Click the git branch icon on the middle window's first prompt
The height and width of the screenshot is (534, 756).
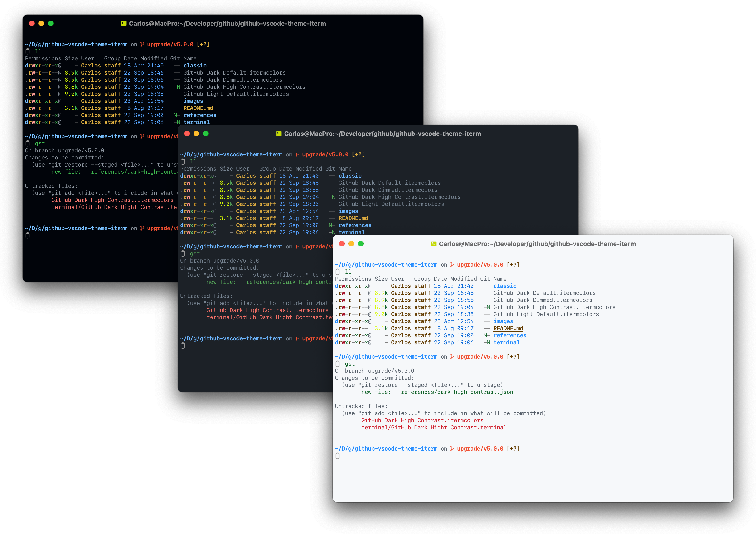coord(297,154)
